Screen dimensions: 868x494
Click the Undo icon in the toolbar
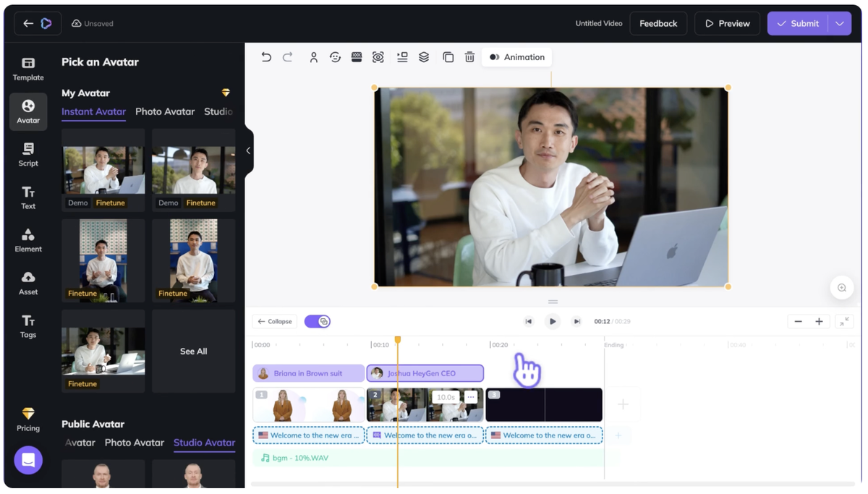(x=265, y=56)
